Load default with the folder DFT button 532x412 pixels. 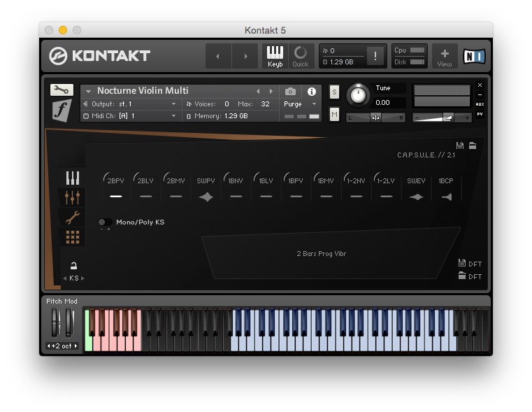pyautogui.click(x=470, y=276)
